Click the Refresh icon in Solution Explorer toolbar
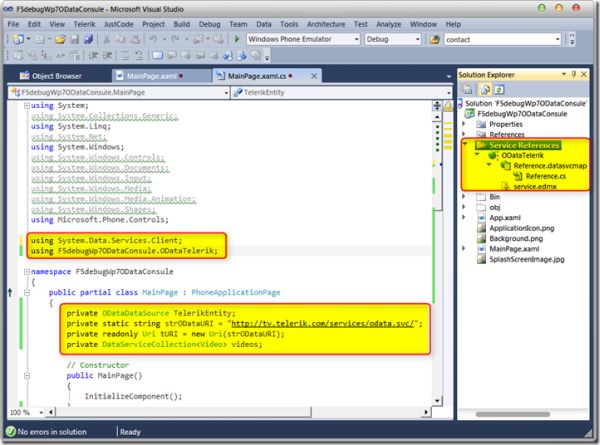This screenshot has width=600, height=445. click(497, 90)
